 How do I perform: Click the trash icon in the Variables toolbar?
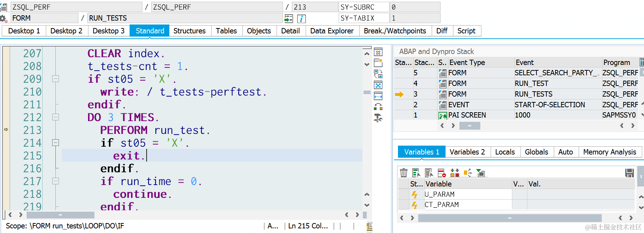(x=404, y=173)
